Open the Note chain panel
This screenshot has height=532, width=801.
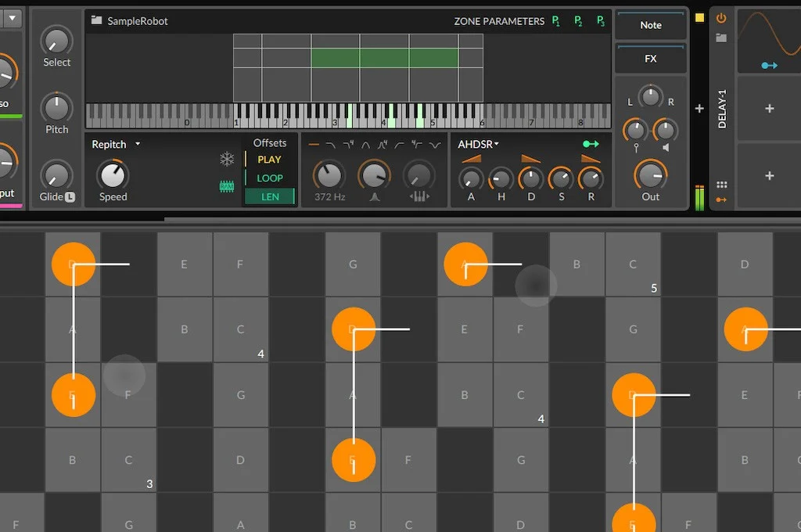pyautogui.click(x=650, y=25)
